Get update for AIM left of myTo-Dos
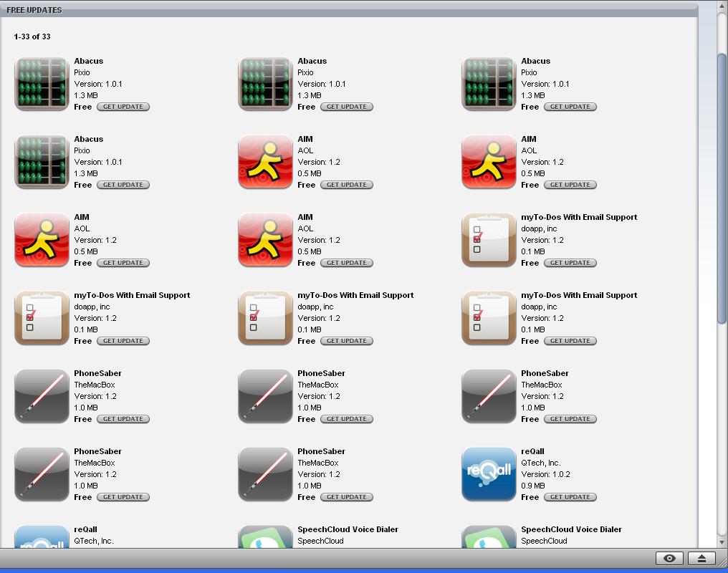The width and height of the screenshot is (728, 573). (347, 263)
